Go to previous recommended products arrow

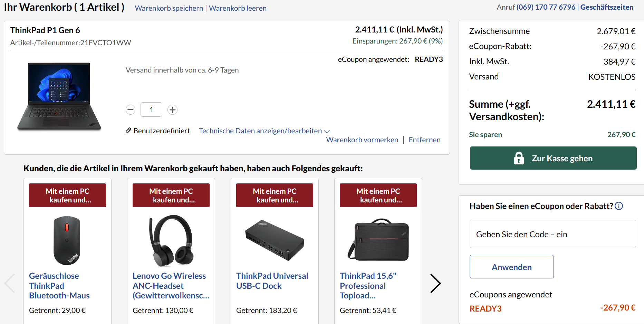pyautogui.click(x=10, y=284)
